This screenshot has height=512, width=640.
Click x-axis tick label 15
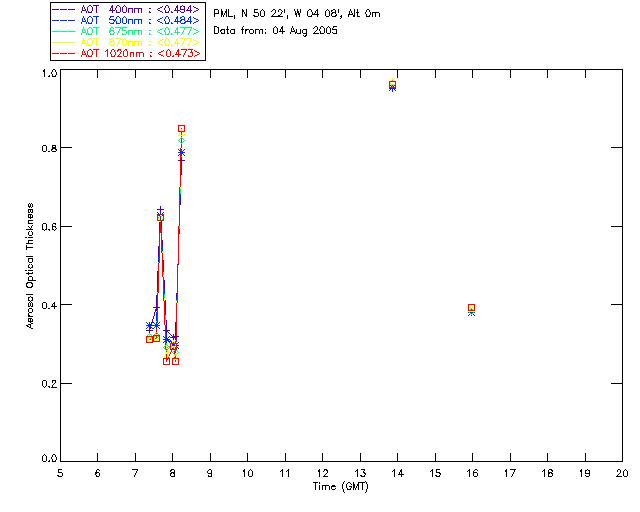tap(435, 474)
